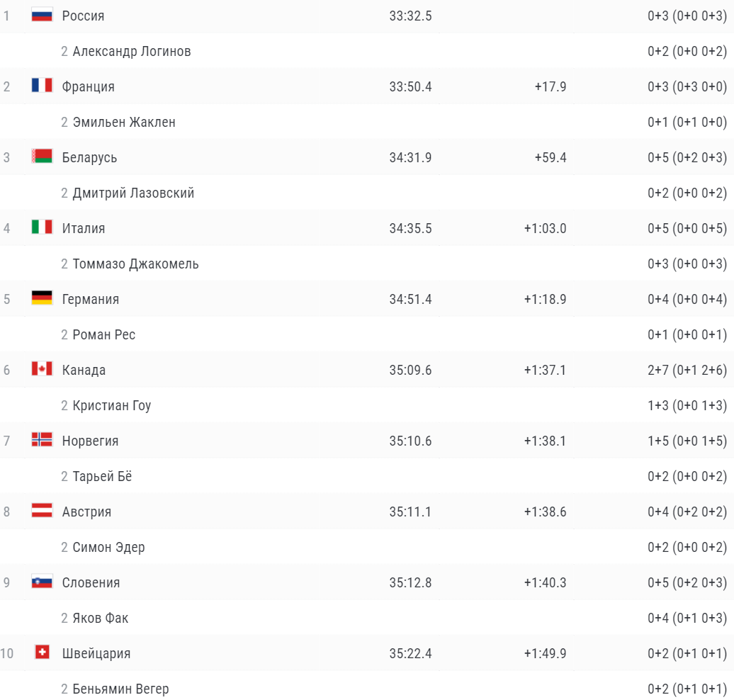Open Тарьей Бё athlete entry
The image size is (734, 700).
coord(102,476)
